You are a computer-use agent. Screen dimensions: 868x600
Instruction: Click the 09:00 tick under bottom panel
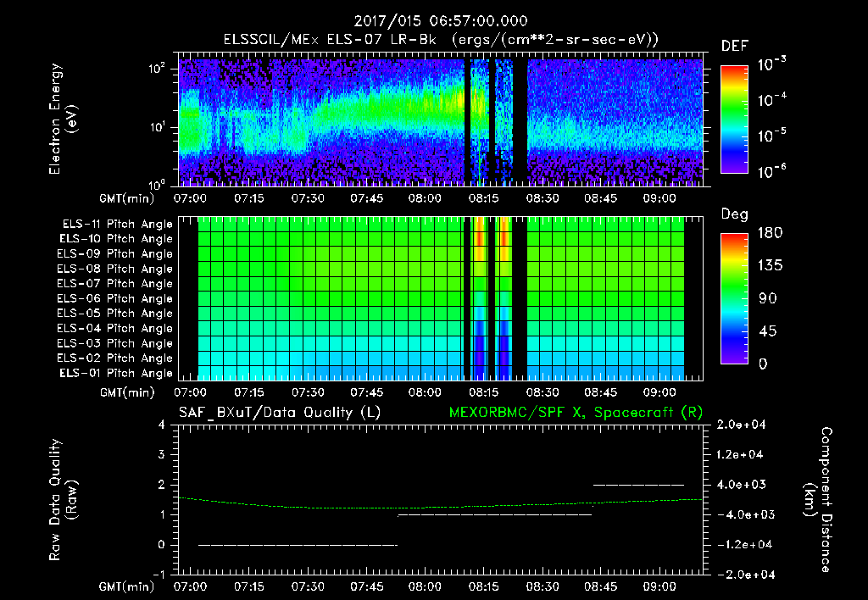pyautogui.click(x=659, y=586)
